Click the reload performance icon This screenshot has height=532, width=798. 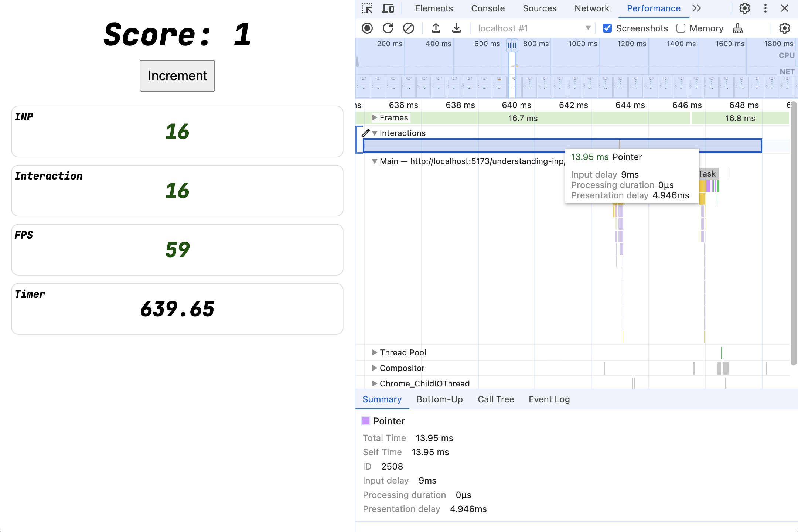pos(388,28)
